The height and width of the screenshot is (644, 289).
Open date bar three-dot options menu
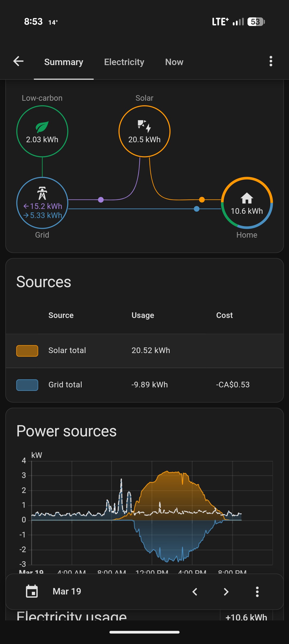(x=257, y=591)
